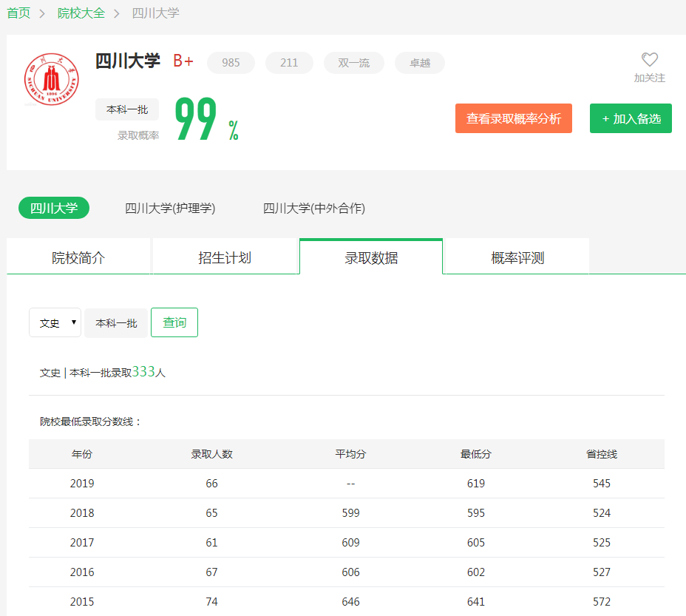Click the 66 enrollment count in 2019 row

(x=211, y=484)
